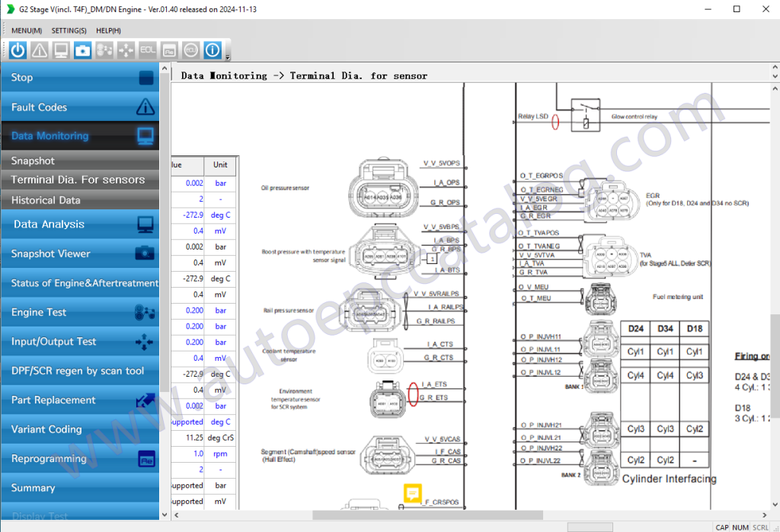
Task: Select the four-arrow Input/Output toolbar icon
Action: [126, 50]
